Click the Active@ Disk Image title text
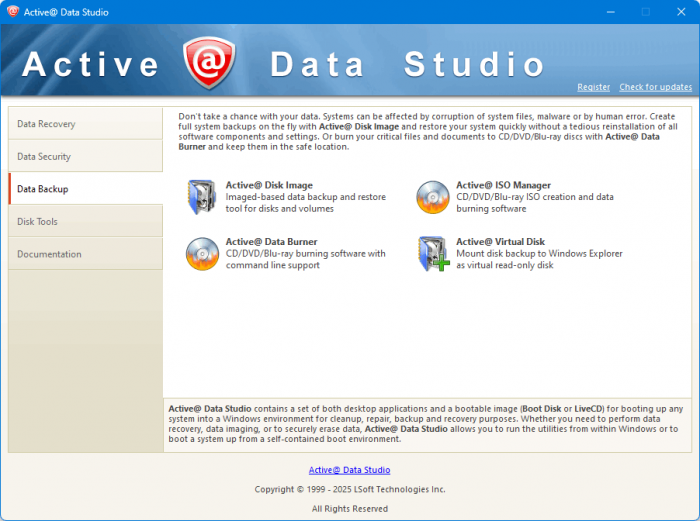This screenshot has height=521, width=700. click(x=269, y=185)
